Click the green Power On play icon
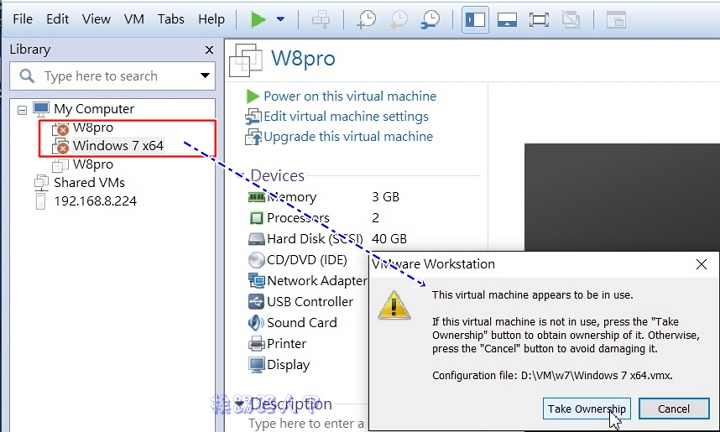Screen dimensions: 720x432 point(258,19)
